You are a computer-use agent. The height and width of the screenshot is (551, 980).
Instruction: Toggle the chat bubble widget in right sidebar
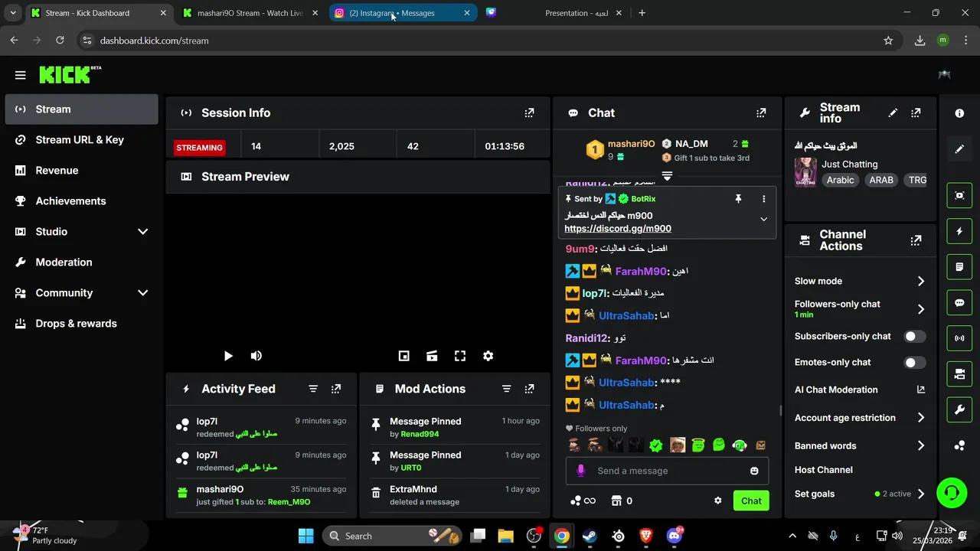pyautogui.click(x=959, y=303)
